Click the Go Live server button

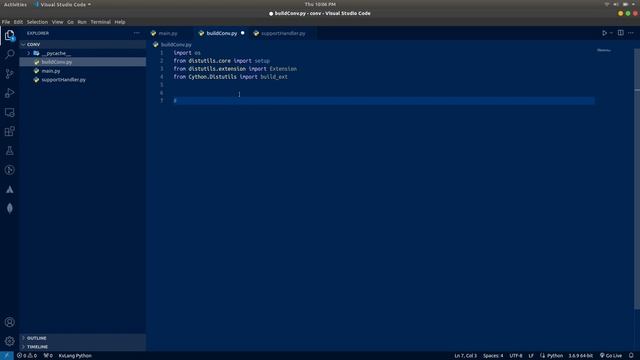click(x=611, y=356)
